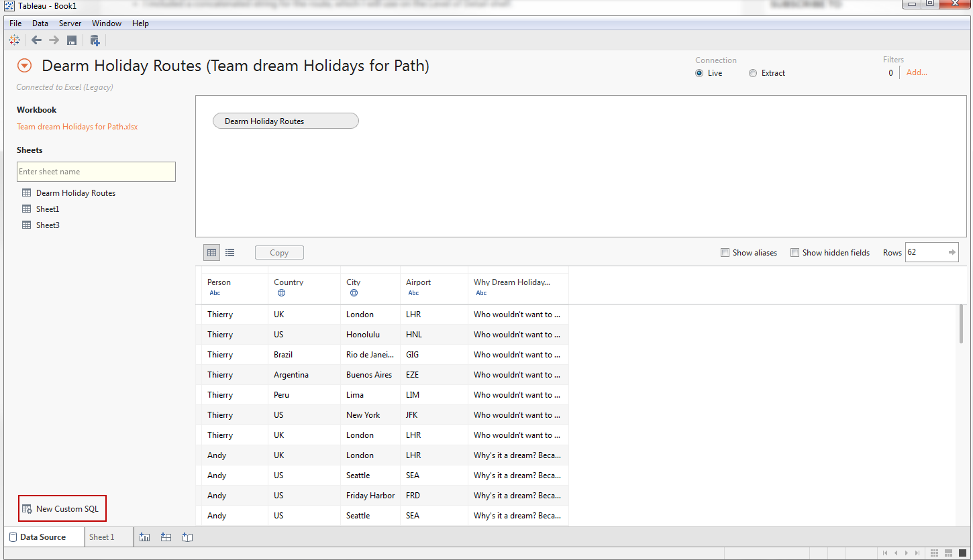Open Team dream Holidays for Path.xlsx workbook link
The image size is (973, 560).
[77, 127]
